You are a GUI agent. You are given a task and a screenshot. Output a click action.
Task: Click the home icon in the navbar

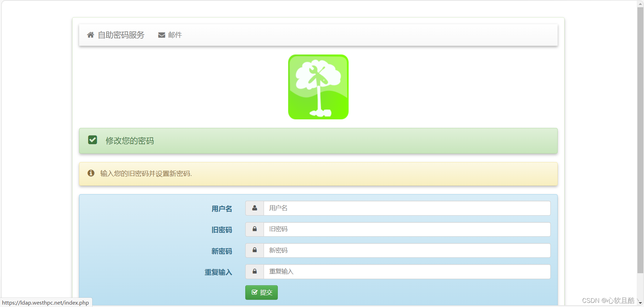pyautogui.click(x=91, y=35)
